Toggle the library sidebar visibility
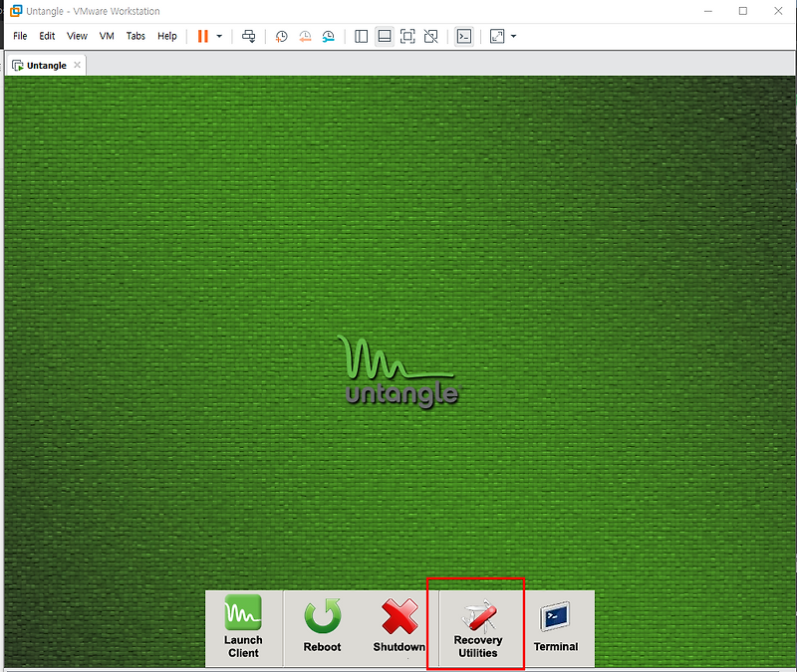The height and width of the screenshot is (672, 797). click(x=361, y=36)
